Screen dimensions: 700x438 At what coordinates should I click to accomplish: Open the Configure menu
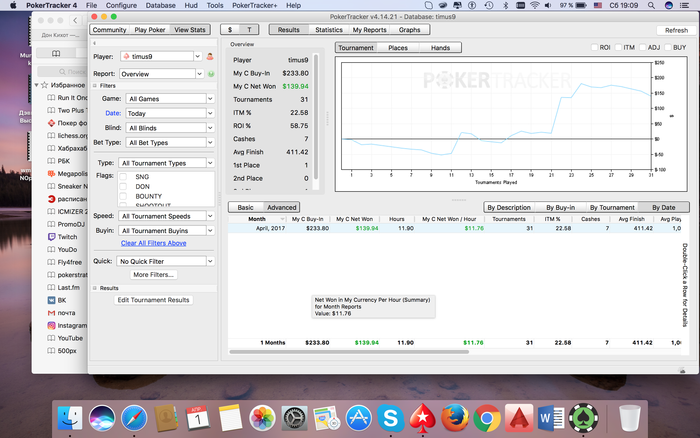click(121, 5)
